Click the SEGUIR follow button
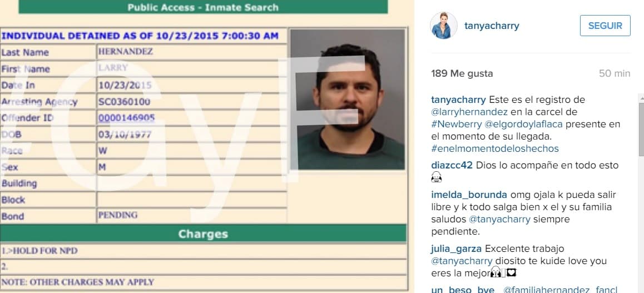 (605, 26)
